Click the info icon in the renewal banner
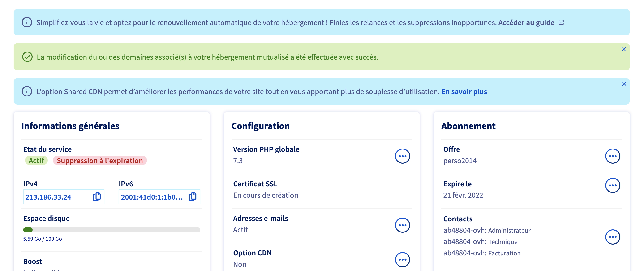 coord(27,22)
